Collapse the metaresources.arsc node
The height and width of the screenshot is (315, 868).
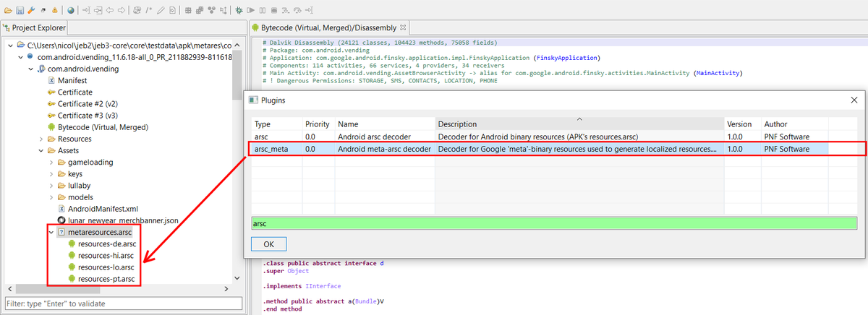tap(50, 232)
